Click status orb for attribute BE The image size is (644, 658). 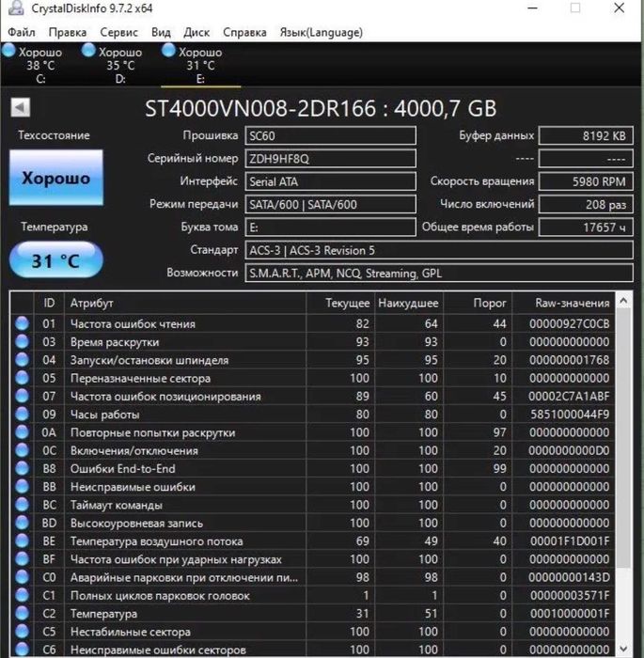22,540
